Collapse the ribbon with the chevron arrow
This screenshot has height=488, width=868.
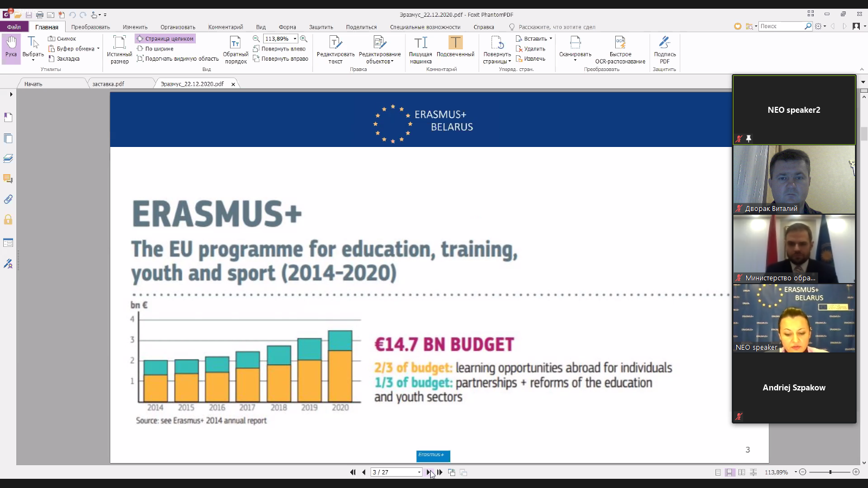pyautogui.click(x=862, y=69)
